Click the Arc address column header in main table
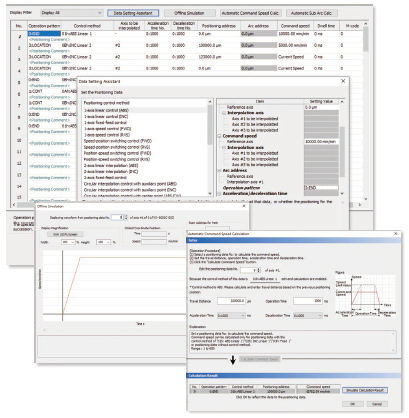This screenshot has height=418, width=409. point(258,26)
